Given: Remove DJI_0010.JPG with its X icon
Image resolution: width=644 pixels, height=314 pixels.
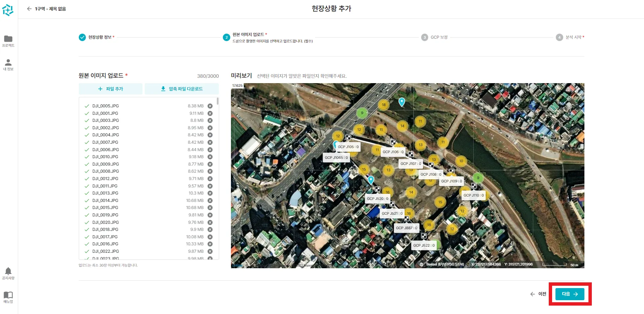Looking at the screenshot, I should 210,157.
